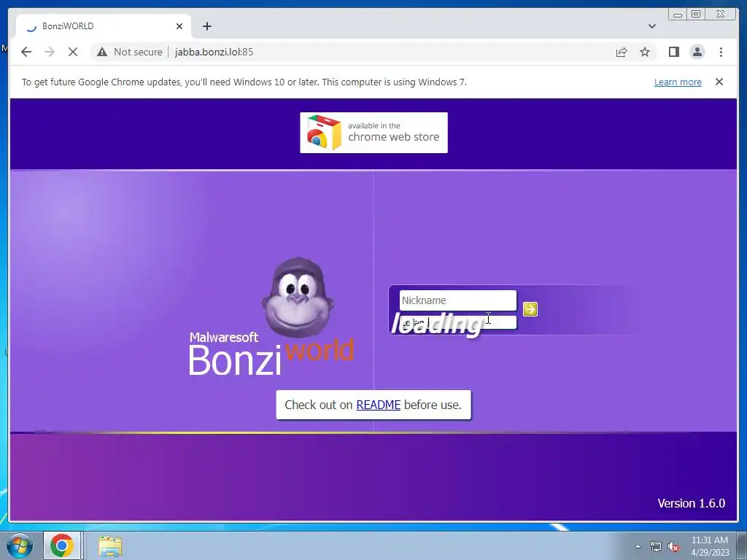Open the tab search dropdown
The width and height of the screenshot is (747, 560).
pyautogui.click(x=651, y=26)
